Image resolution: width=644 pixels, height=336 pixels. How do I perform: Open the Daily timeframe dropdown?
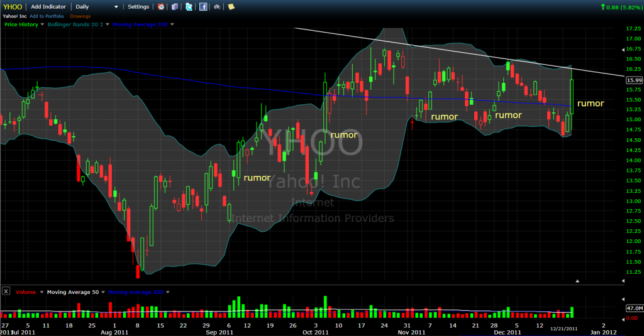point(96,6)
